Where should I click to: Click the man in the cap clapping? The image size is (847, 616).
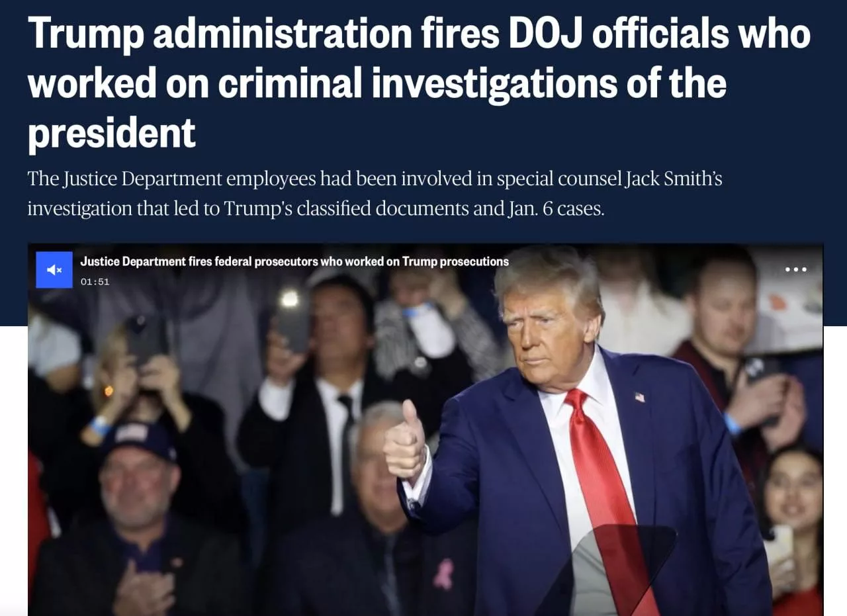tap(139, 509)
